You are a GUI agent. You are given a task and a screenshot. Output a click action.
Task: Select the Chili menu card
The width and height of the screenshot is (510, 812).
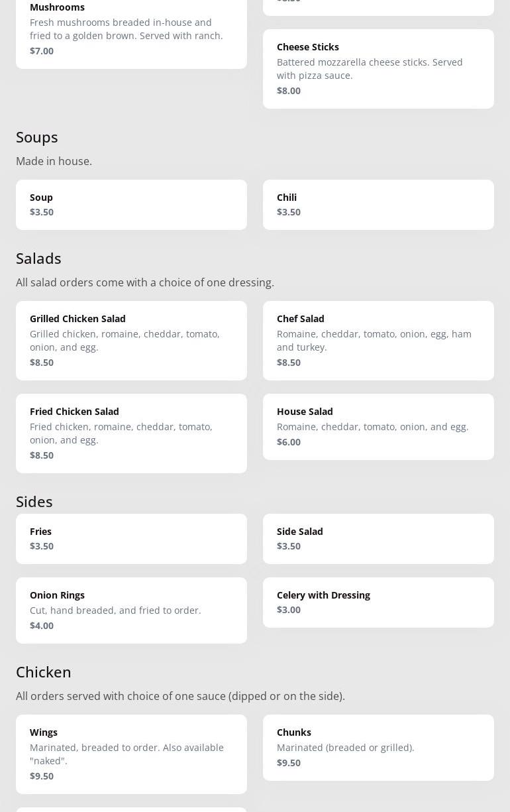tap(378, 204)
